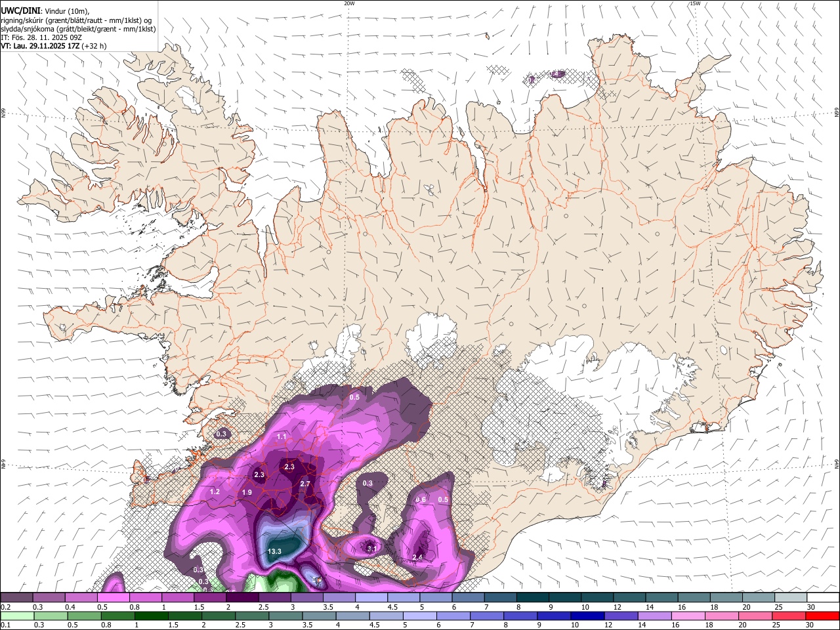This screenshot has width=840, height=630.
Task: Click rain legend swatch starting at 10
Action: coord(587,616)
